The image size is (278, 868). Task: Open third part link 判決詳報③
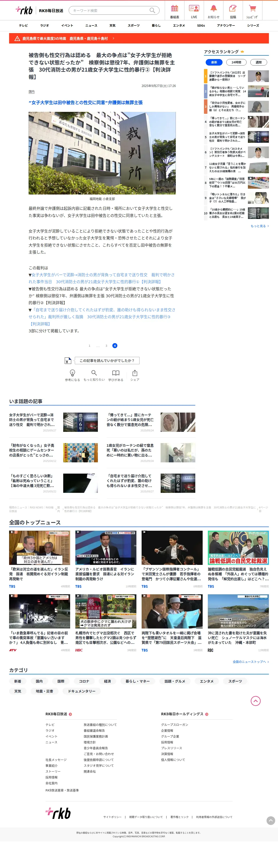(x=102, y=317)
